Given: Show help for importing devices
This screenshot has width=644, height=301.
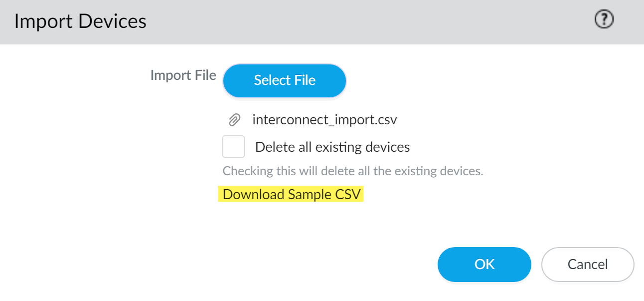Looking at the screenshot, I should [604, 20].
